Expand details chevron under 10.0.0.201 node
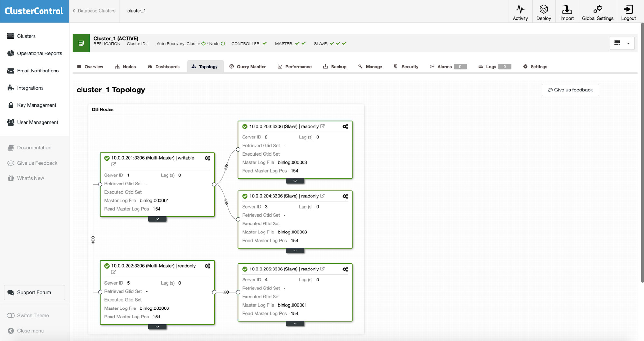 coord(157,219)
